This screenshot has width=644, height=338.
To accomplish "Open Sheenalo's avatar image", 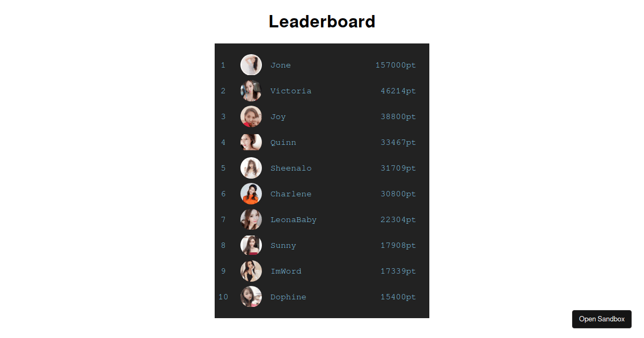I will click(x=251, y=168).
